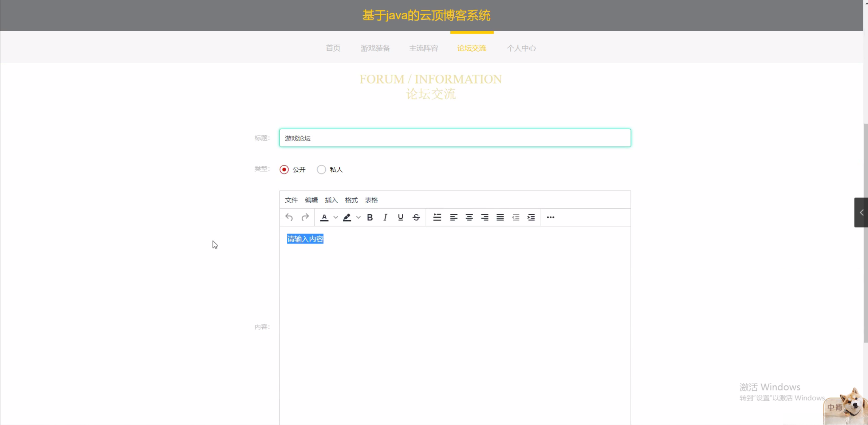
Task: Select the 公开 radio option
Action: point(284,169)
